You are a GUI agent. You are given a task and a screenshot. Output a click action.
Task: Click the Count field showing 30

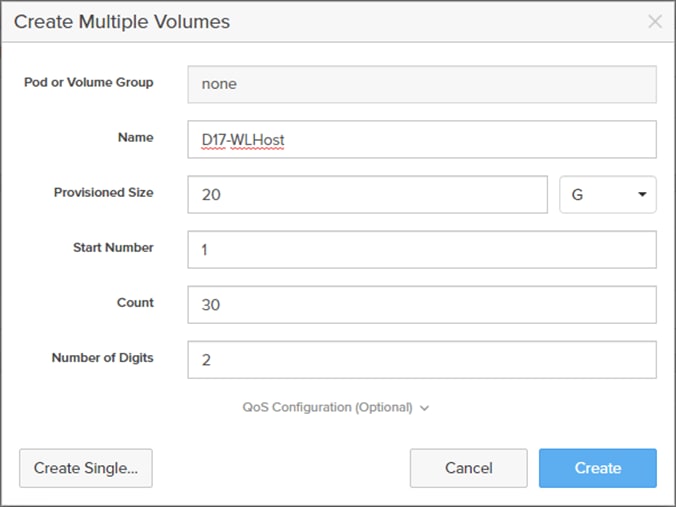coord(421,305)
